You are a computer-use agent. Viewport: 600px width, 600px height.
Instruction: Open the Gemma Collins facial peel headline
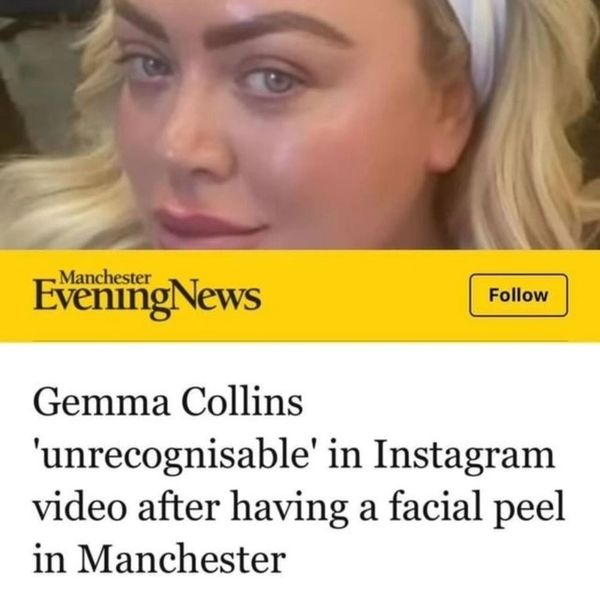click(x=299, y=481)
